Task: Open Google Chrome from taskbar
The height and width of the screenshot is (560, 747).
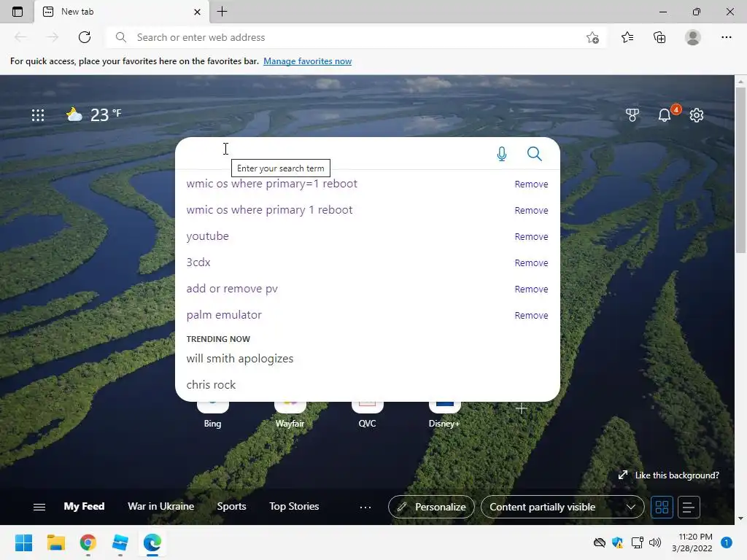Action: click(x=88, y=542)
